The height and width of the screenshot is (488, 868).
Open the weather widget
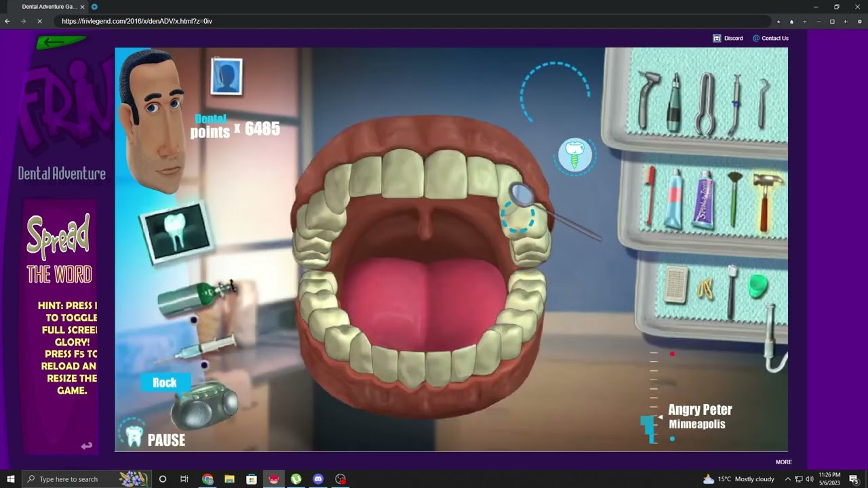click(738, 479)
